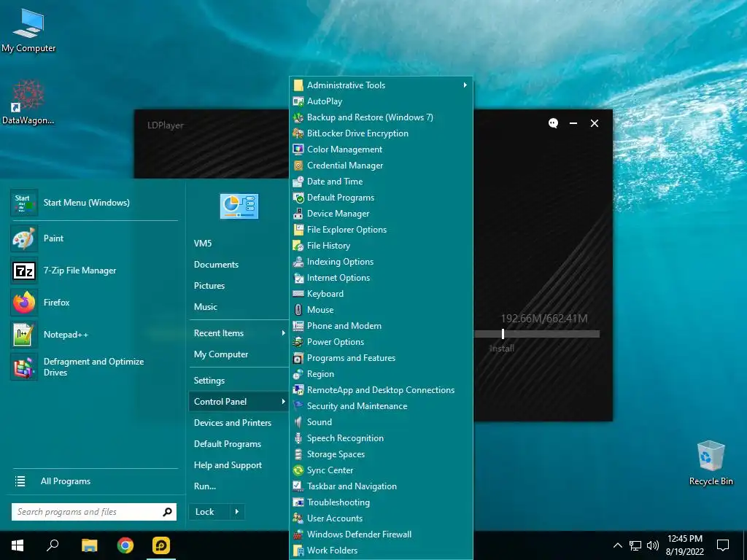Open Work Folders entry
This screenshot has height=560, width=747.
point(332,551)
